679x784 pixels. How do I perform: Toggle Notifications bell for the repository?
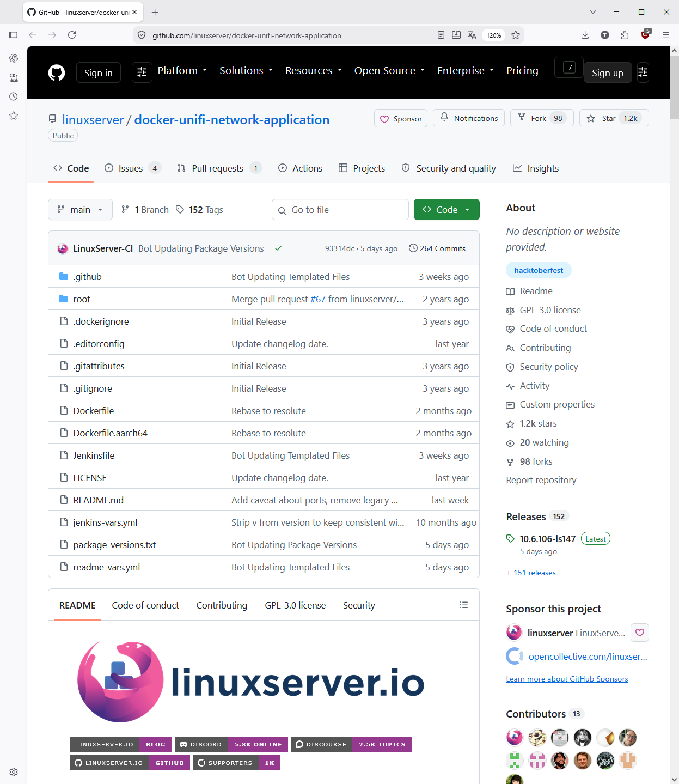tap(469, 118)
